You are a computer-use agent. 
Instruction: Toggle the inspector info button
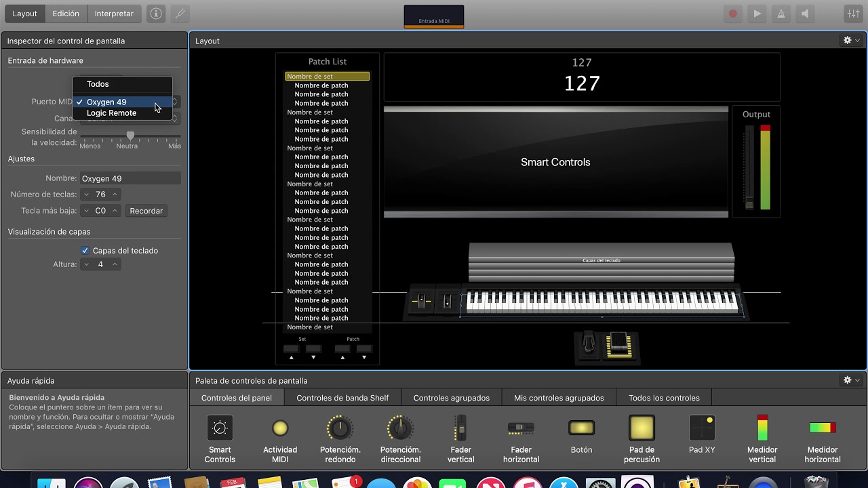[x=156, y=14]
